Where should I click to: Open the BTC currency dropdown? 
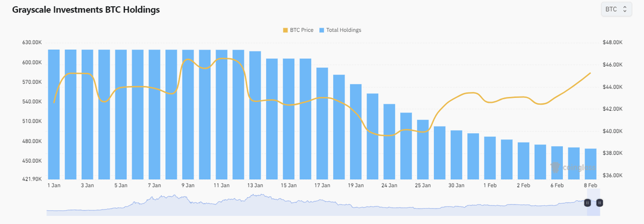click(x=616, y=9)
